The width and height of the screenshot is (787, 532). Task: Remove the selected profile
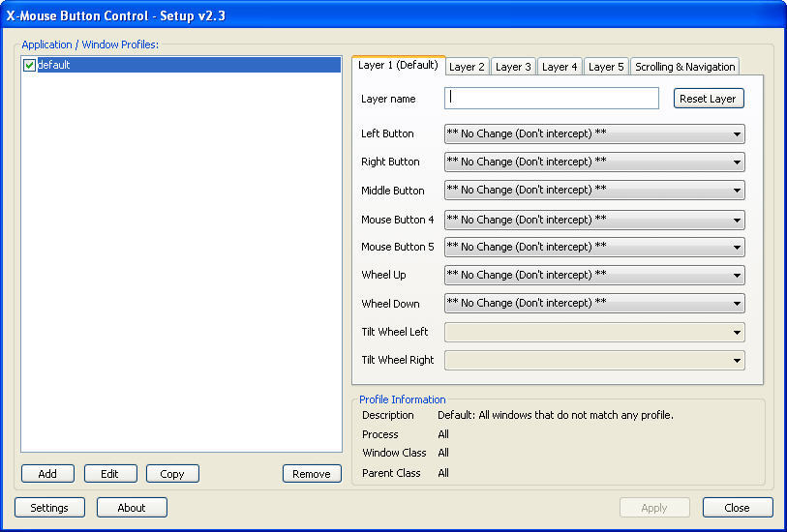coord(312,474)
